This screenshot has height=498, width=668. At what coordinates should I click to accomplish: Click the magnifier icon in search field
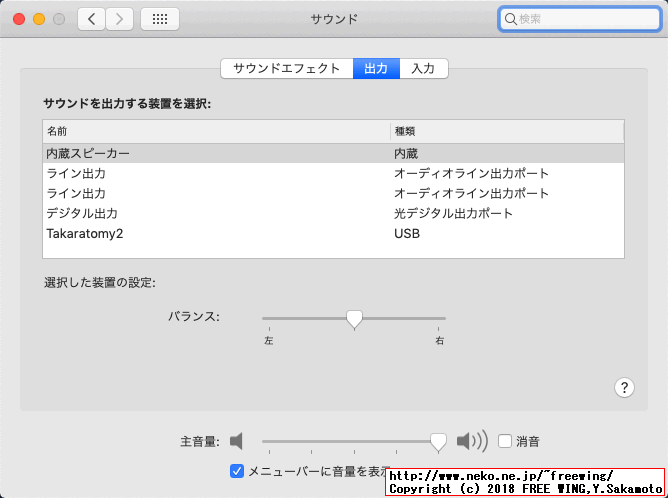tap(510, 19)
